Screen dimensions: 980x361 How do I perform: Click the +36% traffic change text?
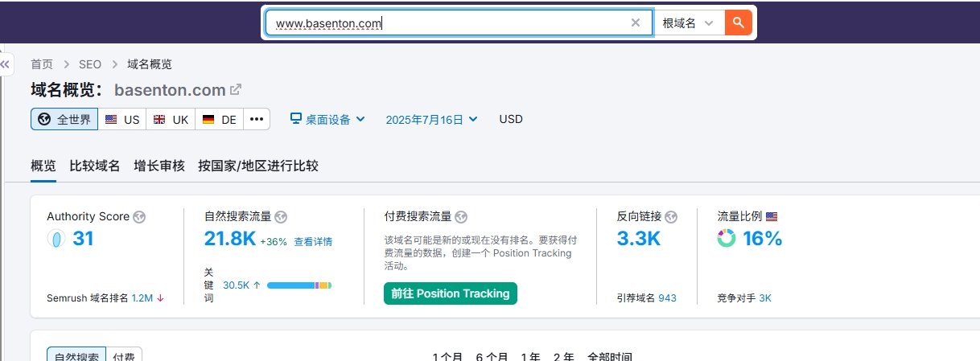(274, 241)
